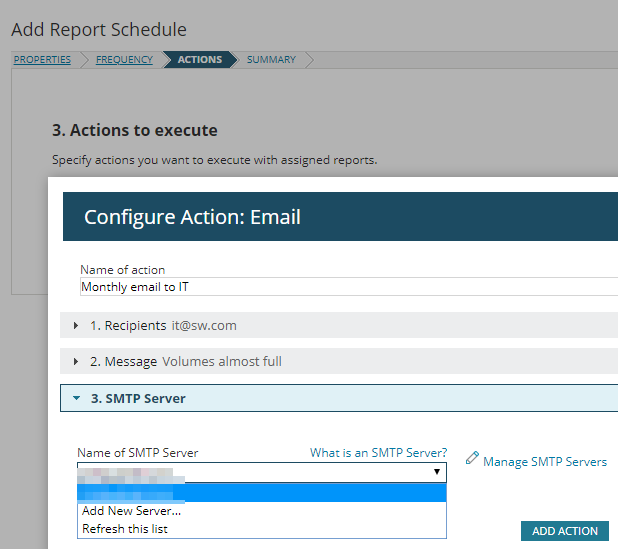The height and width of the screenshot is (549, 618).
Task: Open the Manage SMTP Servers link
Action: [x=545, y=462]
